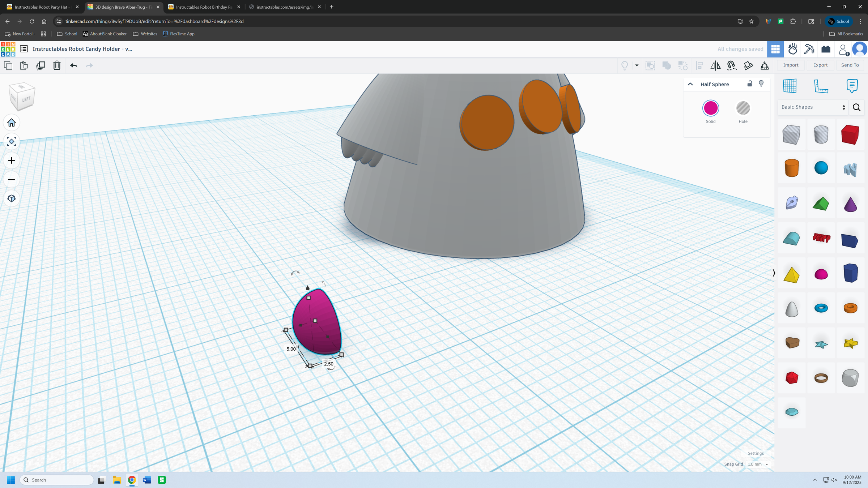Zoom out with minus button

click(x=12, y=179)
